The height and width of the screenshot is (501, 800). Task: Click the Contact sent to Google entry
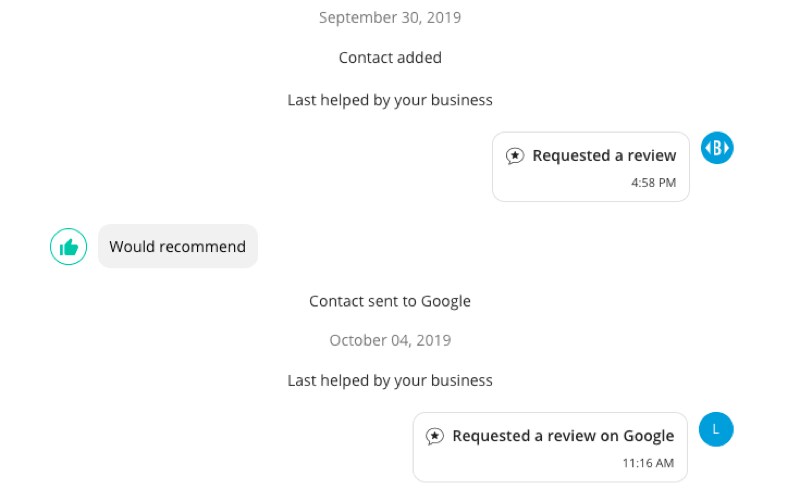[x=390, y=301]
